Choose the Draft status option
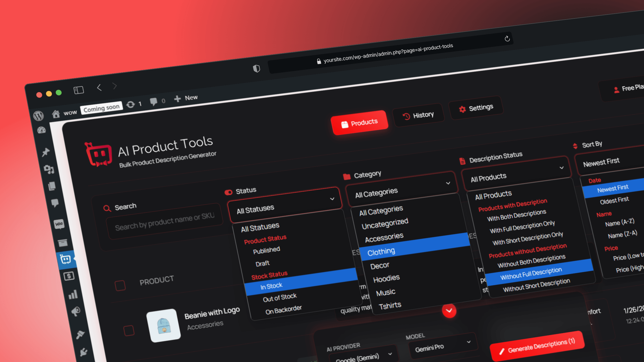This screenshot has height=362, width=644. [x=262, y=264]
